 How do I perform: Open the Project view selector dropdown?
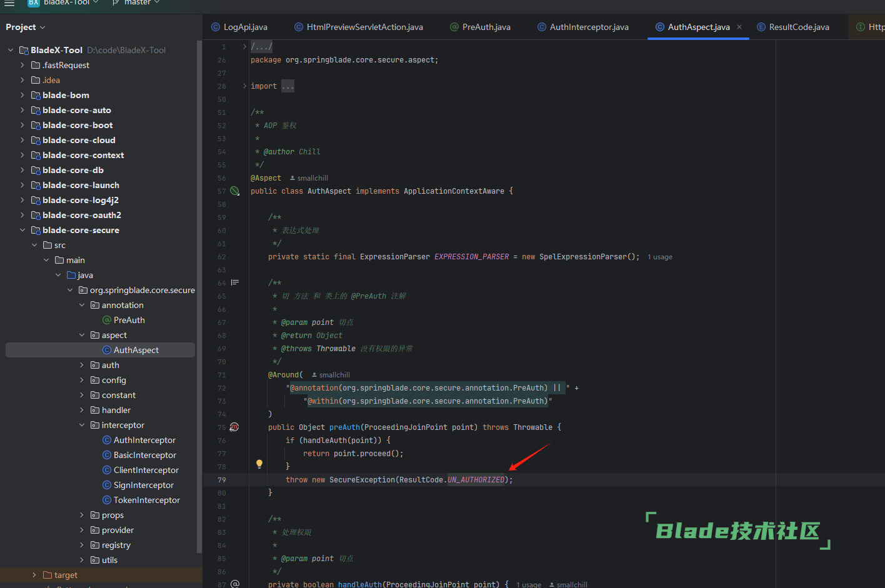(26, 27)
